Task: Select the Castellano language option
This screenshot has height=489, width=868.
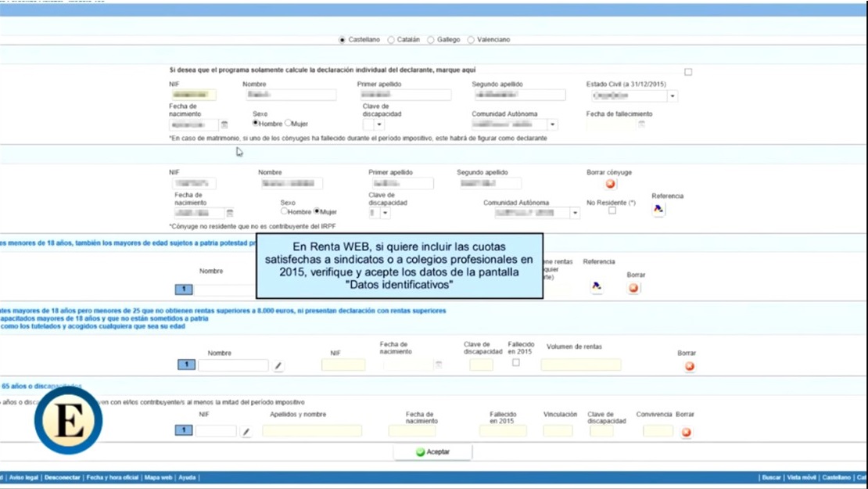Action: coord(342,40)
